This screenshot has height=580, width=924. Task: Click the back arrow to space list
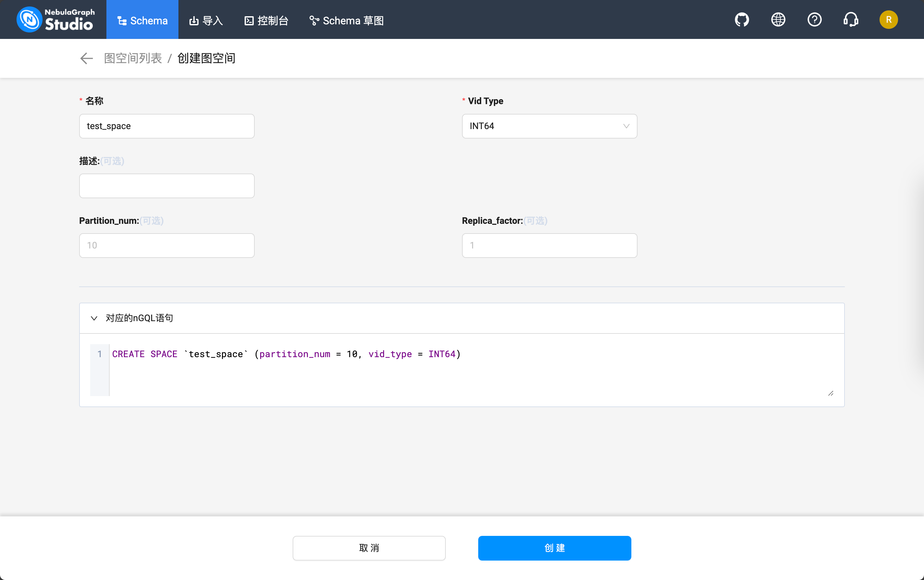pyautogui.click(x=86, y=58)
